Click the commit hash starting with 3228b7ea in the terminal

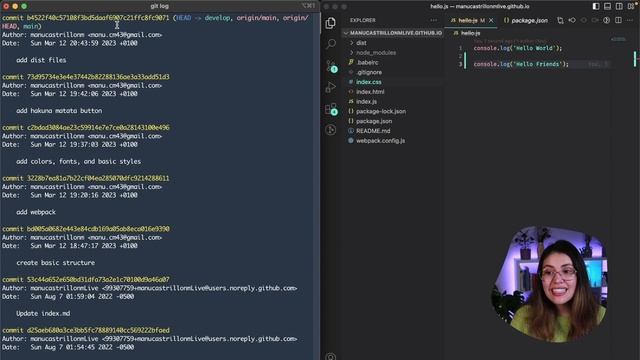coord(98,178)
